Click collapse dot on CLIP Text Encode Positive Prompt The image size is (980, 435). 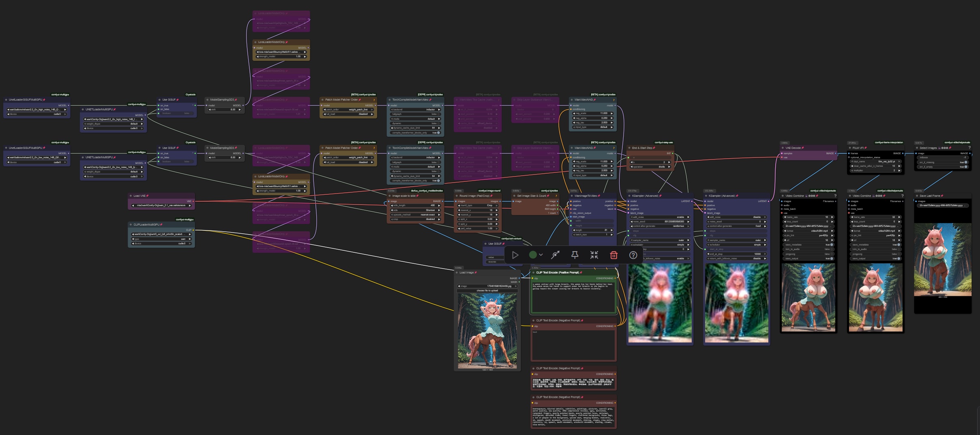(x=533, y=272)
